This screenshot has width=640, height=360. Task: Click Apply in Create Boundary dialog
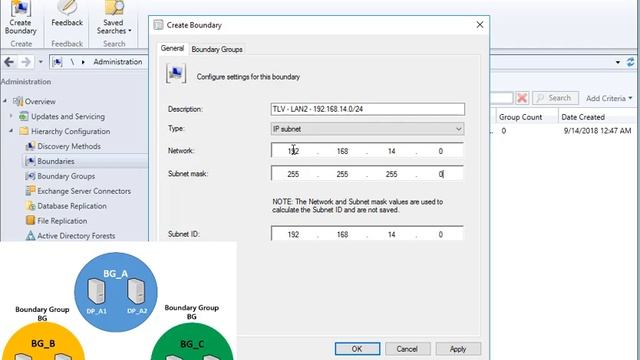point(458,349)
